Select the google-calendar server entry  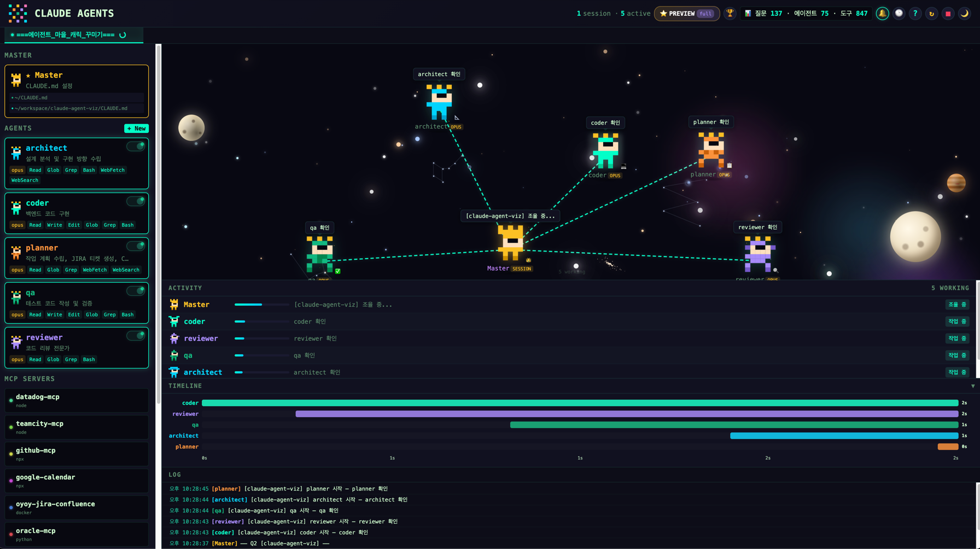tap(77, 481)
